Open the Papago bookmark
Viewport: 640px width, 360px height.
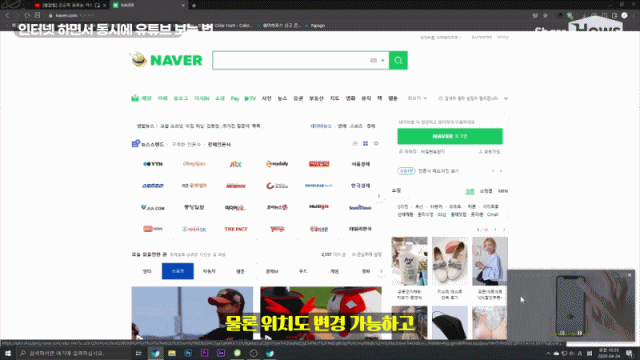tap(315, 25)
